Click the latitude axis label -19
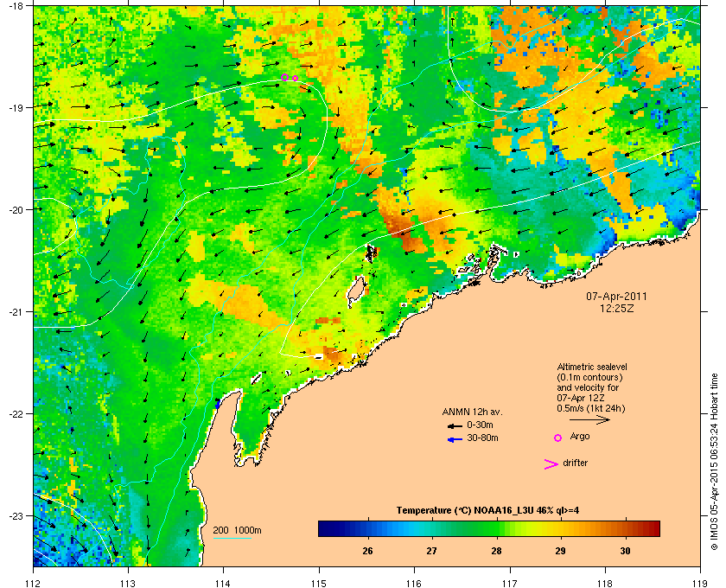The image size is (726, 588). 16,108
